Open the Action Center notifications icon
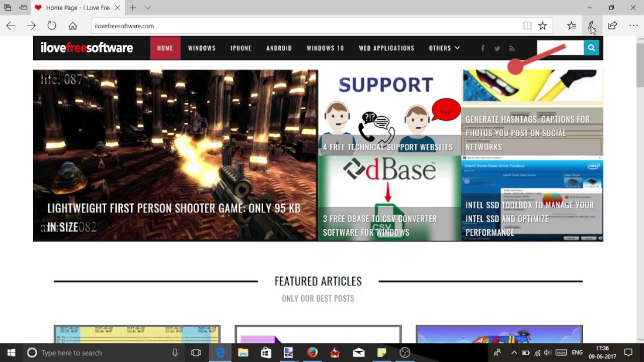The width and height of the screenshot is (644, 362). pyautogui.click(x=628, y=352)
